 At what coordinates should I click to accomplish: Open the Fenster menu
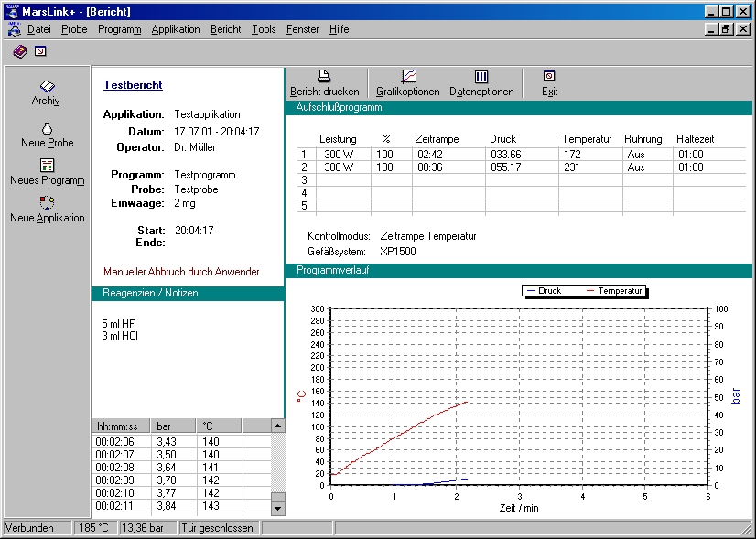(x=302, y=29)
